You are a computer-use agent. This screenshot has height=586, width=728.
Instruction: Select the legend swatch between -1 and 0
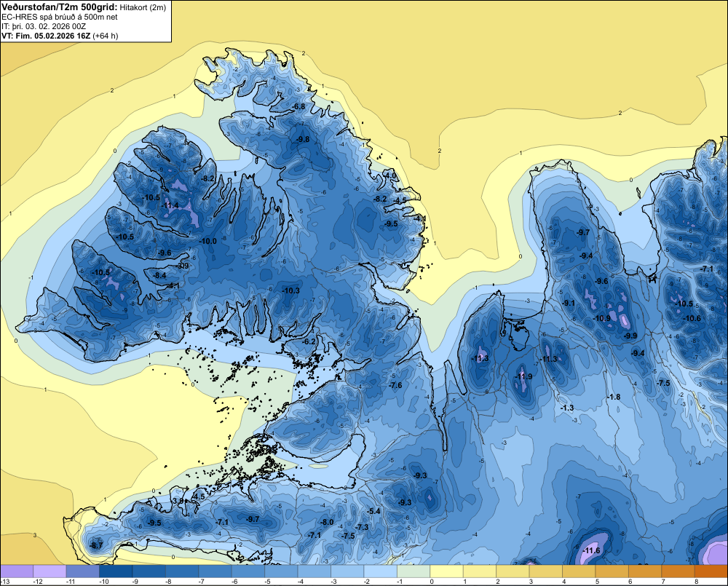pyautogui.click(x=414, y=571)
